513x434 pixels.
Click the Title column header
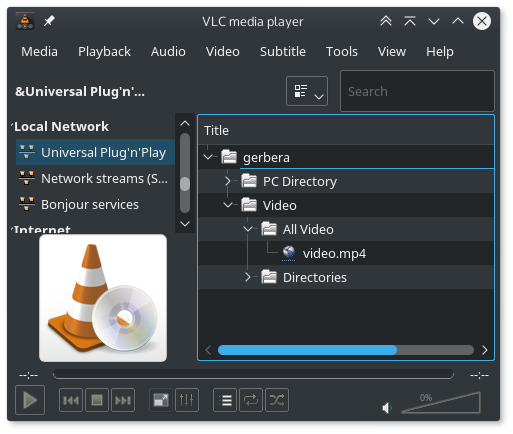coord(346,130)
